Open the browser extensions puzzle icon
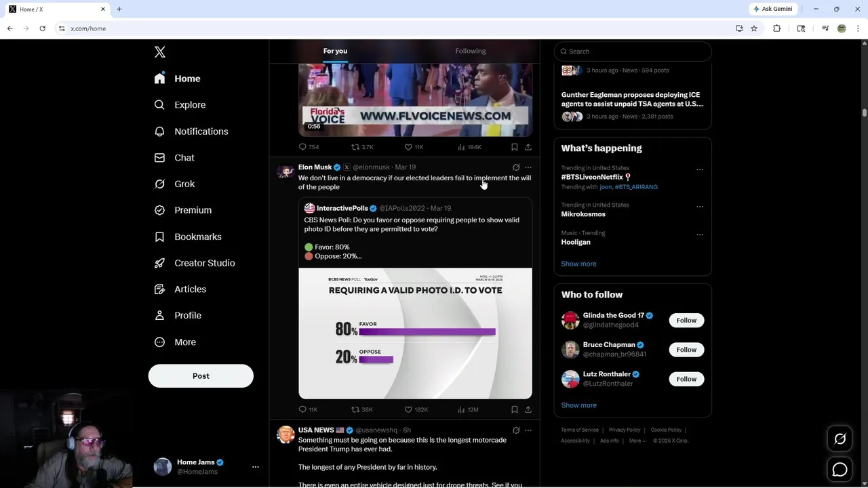Viewport: 868px width, 488px height. pyautogui.click(x=777, y=28)
